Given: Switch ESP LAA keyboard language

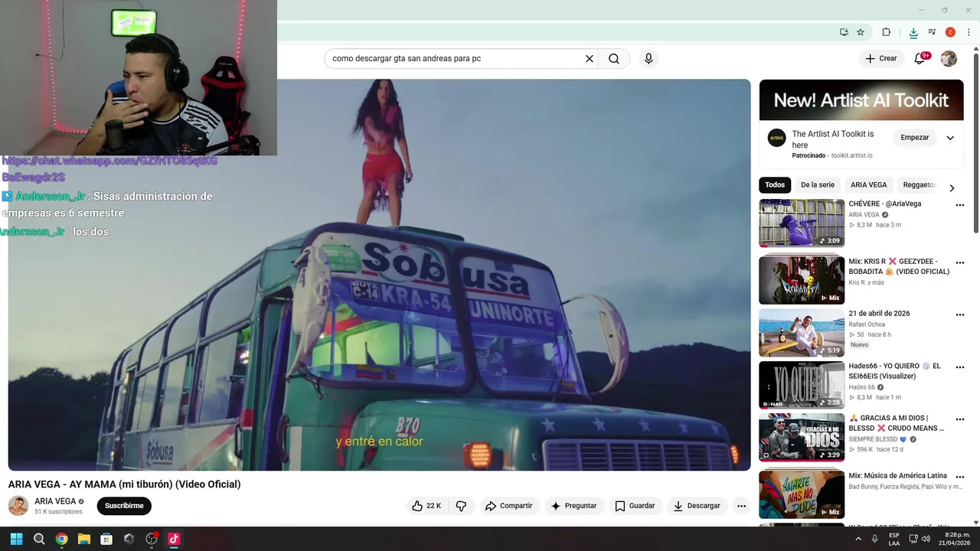Looking at the screenshot, I should pos(894,539).
